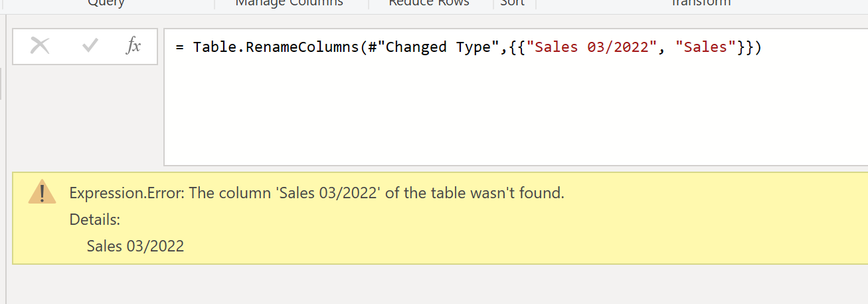This screenshot has width=868, height=304.
Task: Click the equals sign starting the formula
Action: [180, 49]
